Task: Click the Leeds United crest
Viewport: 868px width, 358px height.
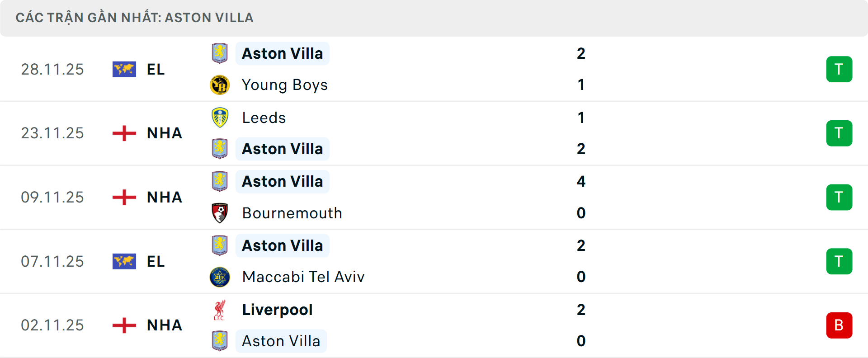Action: pyautogui.click(x=220, y=117)
